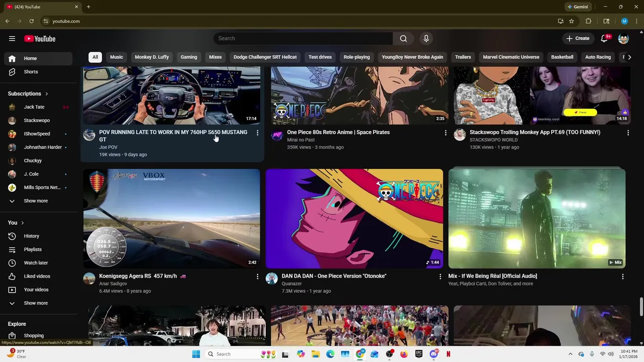Open Liked videos in sidebar

click(38, 277)
